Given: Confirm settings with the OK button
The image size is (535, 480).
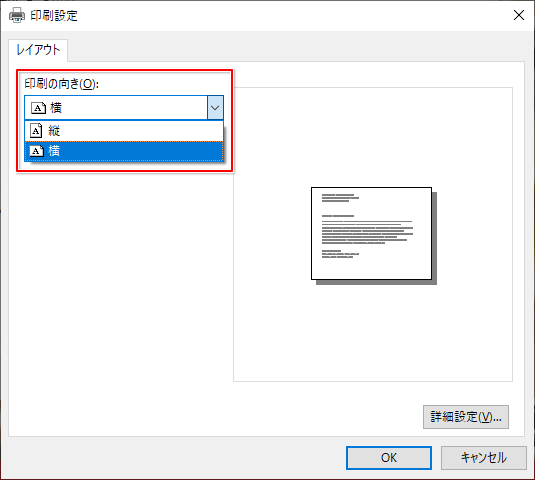Looking at the screenshot, I should [389, 457].
